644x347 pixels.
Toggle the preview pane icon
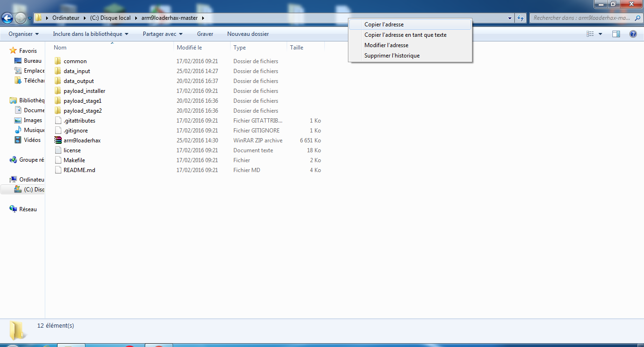(x=616, y=34)
